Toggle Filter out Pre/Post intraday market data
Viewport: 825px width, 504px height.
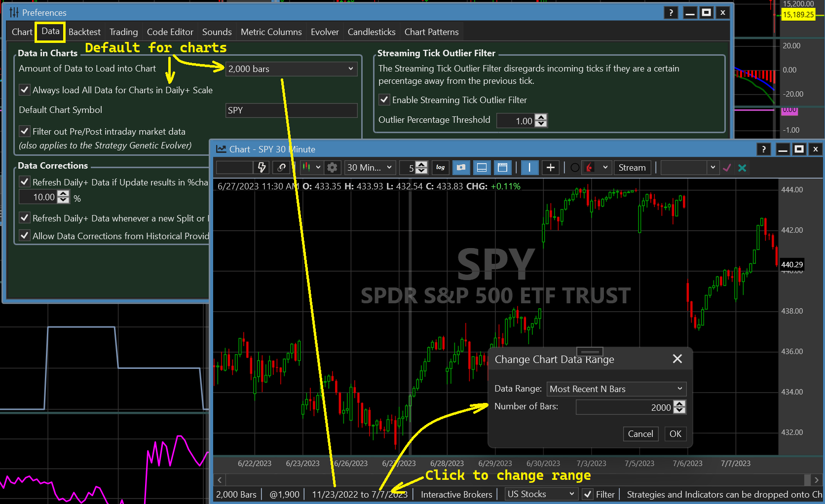click(x=25, y=131)
